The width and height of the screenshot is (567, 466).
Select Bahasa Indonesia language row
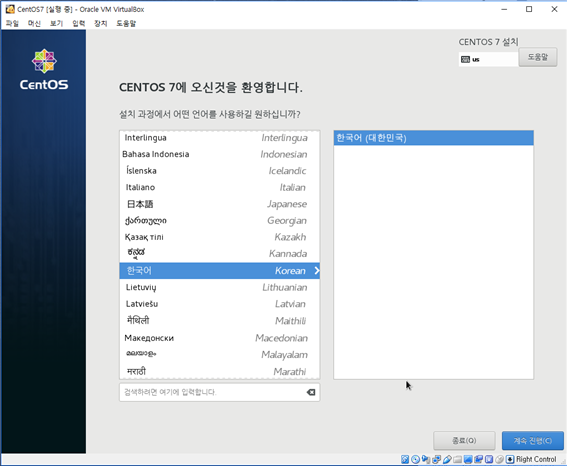219,154
